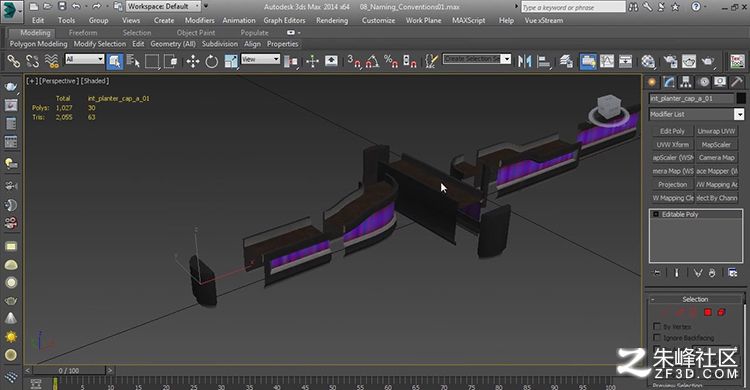The width and height of the screenshot is (750, 390).
Task: Activate the Select and Scale tool
Action: 231,61
